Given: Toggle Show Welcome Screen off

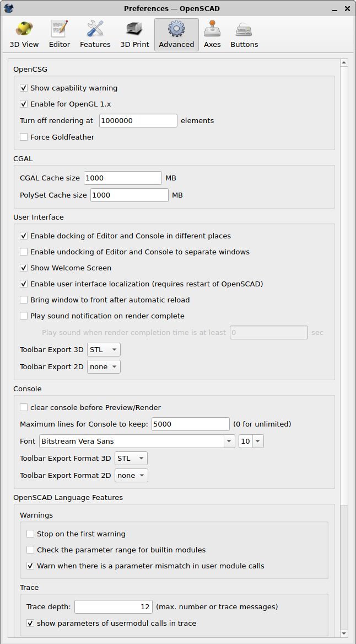Looking at the screenshot, I should click(x=24, y=268).
